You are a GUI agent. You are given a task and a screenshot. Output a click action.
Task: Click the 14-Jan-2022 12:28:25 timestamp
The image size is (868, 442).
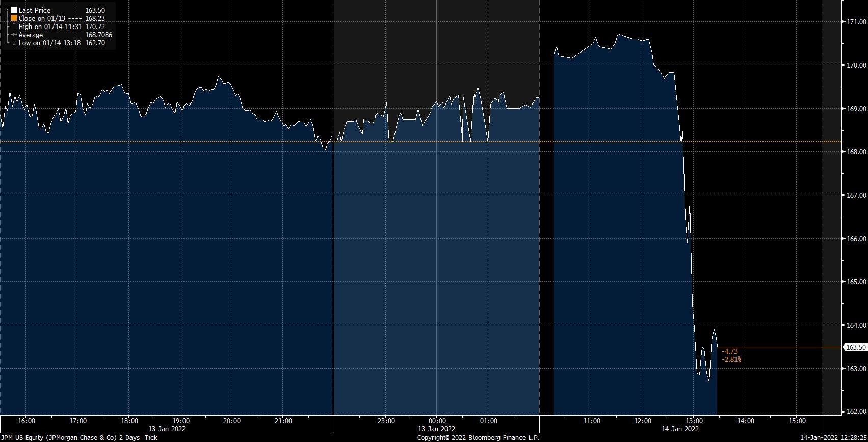[833, 437]
